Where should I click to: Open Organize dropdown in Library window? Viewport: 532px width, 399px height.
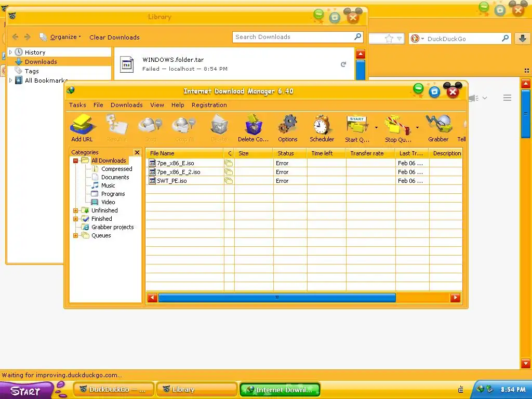60,37
